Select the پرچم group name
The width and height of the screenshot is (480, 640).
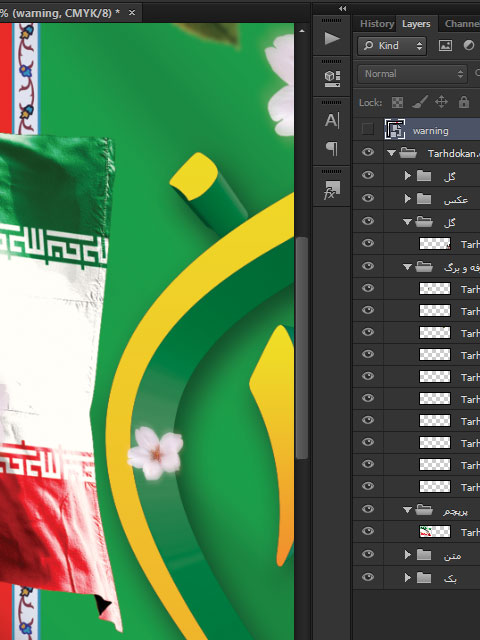pos(456,510)
